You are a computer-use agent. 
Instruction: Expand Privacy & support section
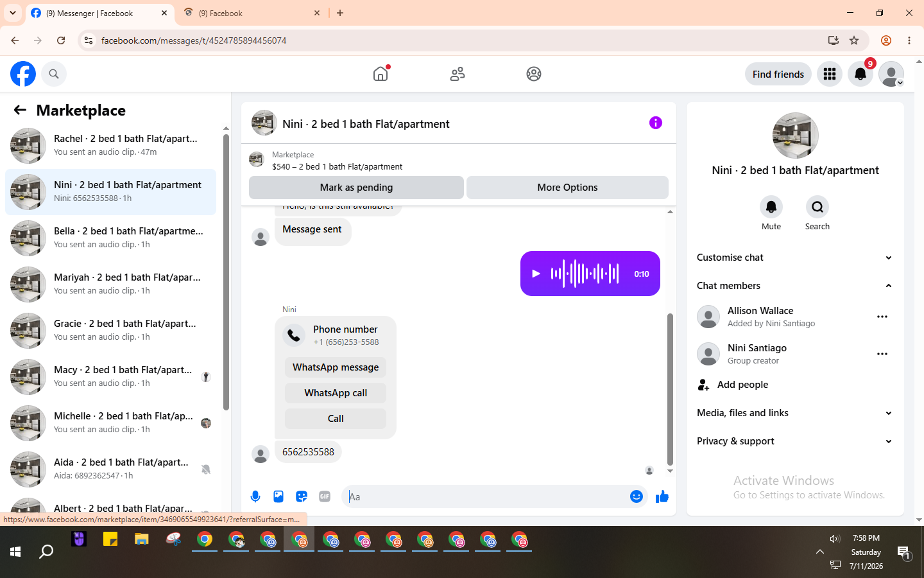(x=796, y=441)
